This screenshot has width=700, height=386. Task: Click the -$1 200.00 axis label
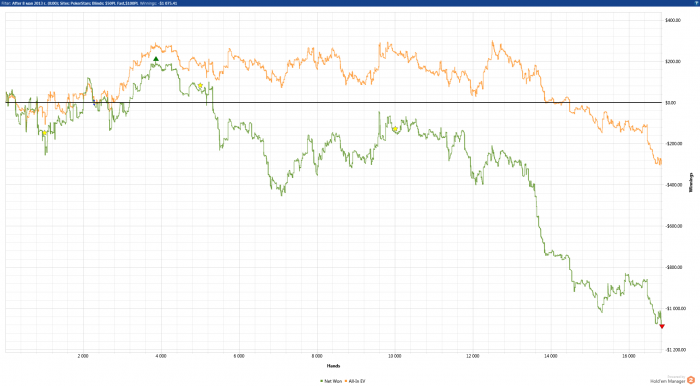pyautogui.click(x=675, y=350)
